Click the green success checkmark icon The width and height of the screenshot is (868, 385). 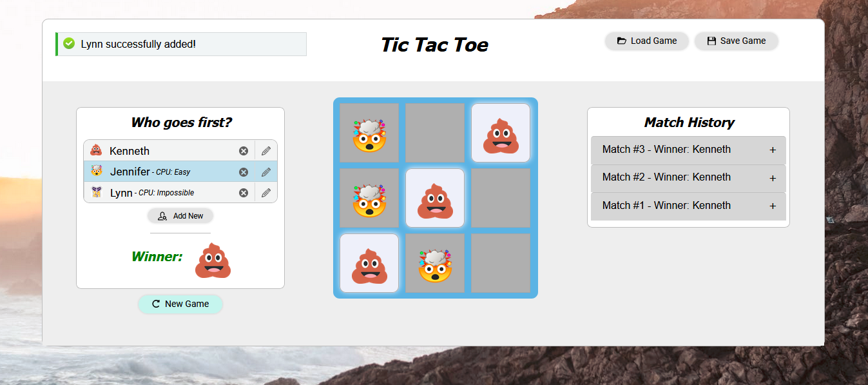point(69,43)
